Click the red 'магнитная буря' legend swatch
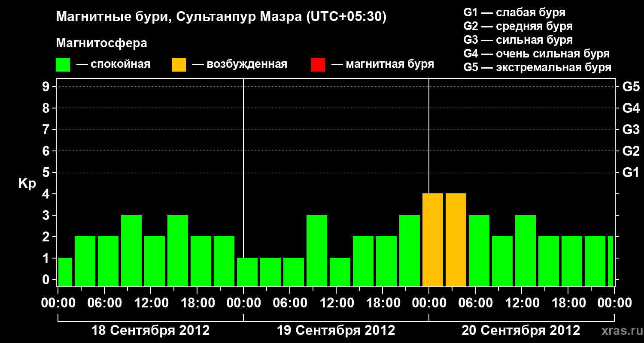Screen dimensions: 644x343 pyautogui.click(x=318, y=65)
